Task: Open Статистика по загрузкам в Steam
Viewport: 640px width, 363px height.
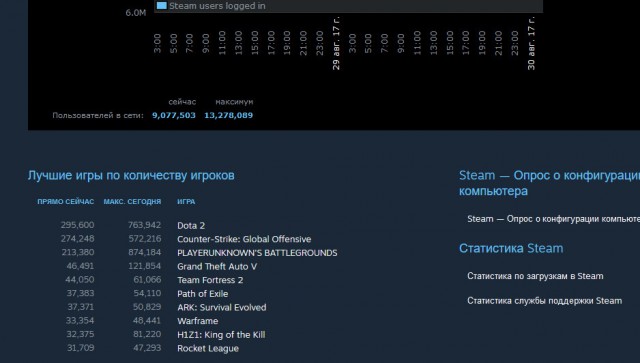Action: tap(535, 276)
